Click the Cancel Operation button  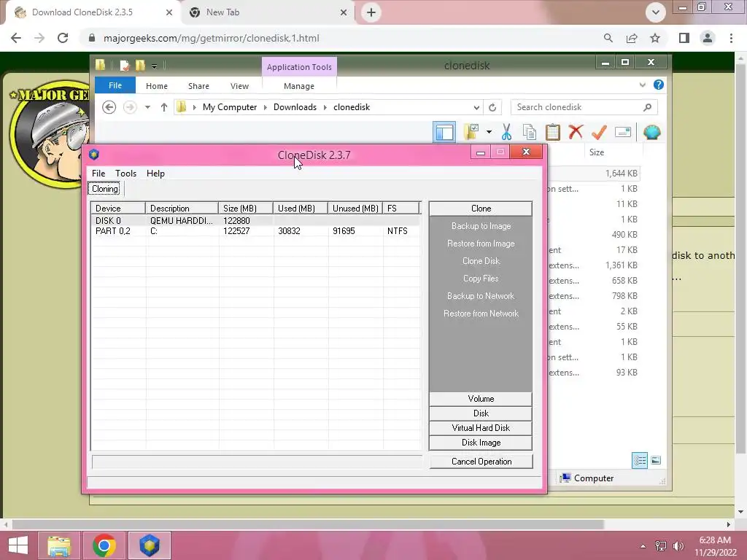click(481, 462)
